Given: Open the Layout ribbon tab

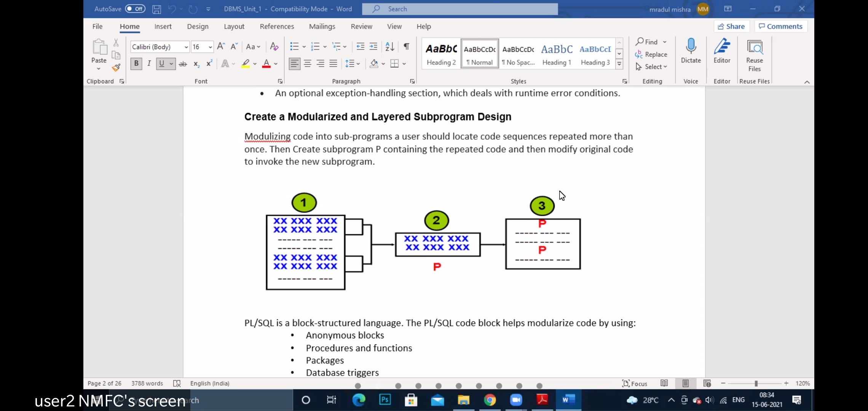Looking at the screenshot, I should pos(234,26).
